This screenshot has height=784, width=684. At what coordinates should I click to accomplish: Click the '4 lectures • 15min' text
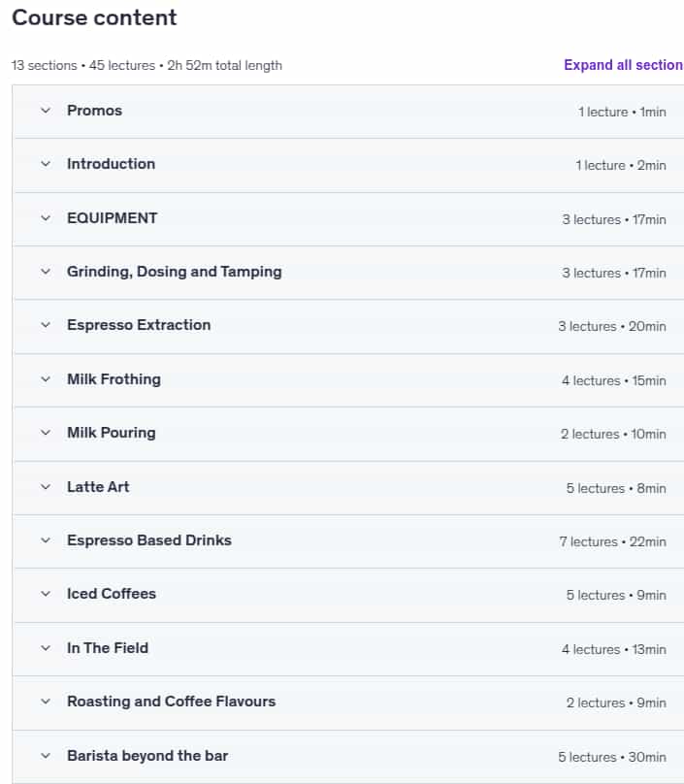[x=614, y=381]
